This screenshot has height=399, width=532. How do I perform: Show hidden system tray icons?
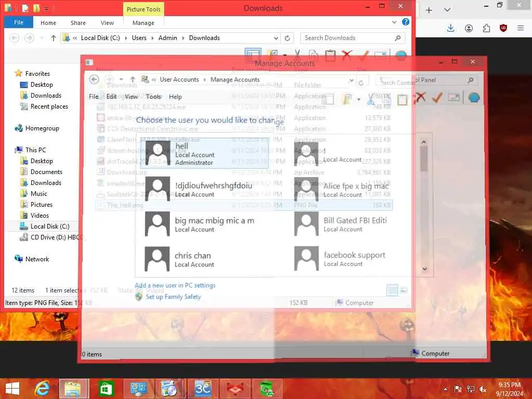445,389
